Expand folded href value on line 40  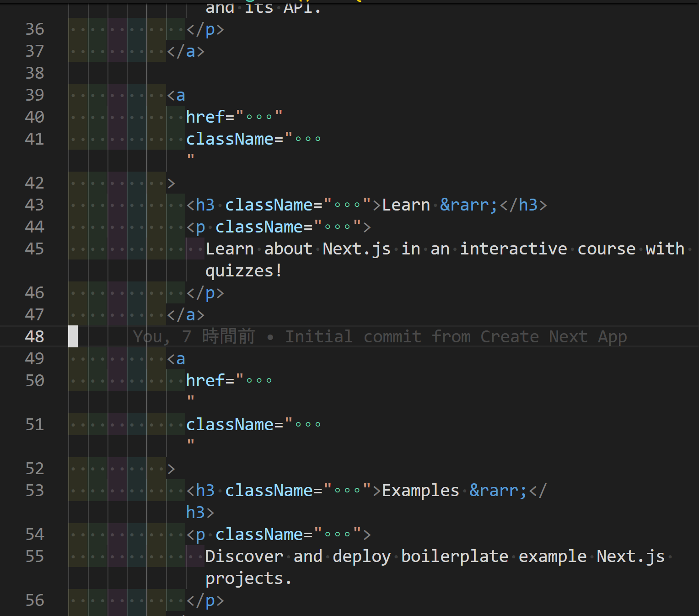point(259,117)
